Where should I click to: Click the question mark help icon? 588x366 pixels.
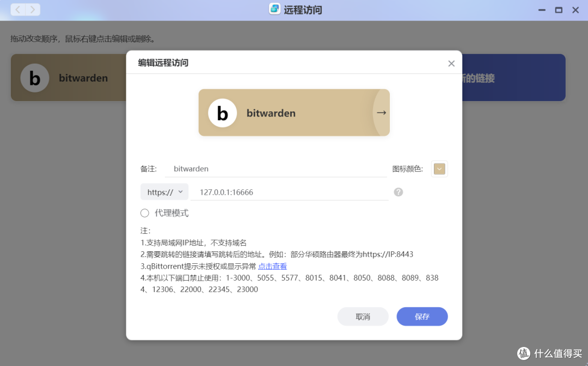pos(398,192)
